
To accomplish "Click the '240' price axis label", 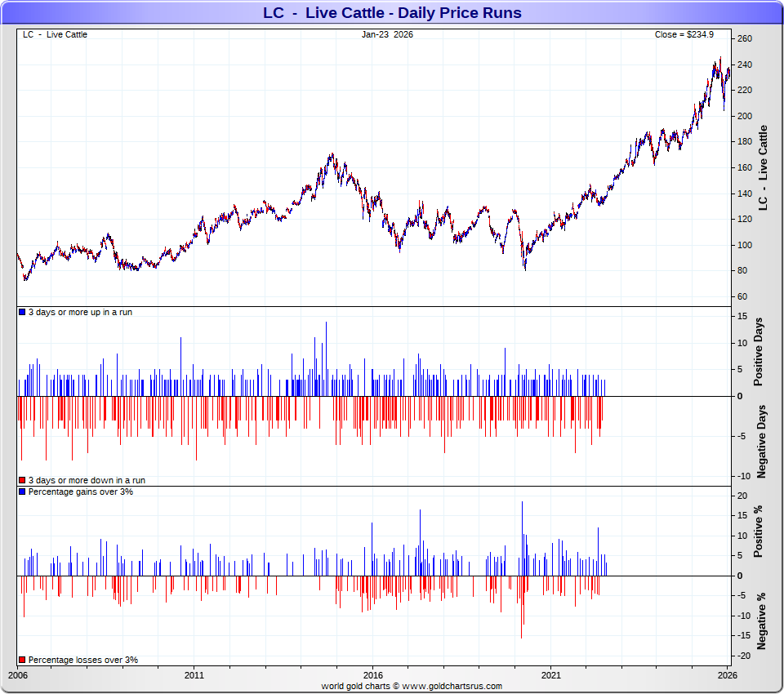I will click(745, 65).
